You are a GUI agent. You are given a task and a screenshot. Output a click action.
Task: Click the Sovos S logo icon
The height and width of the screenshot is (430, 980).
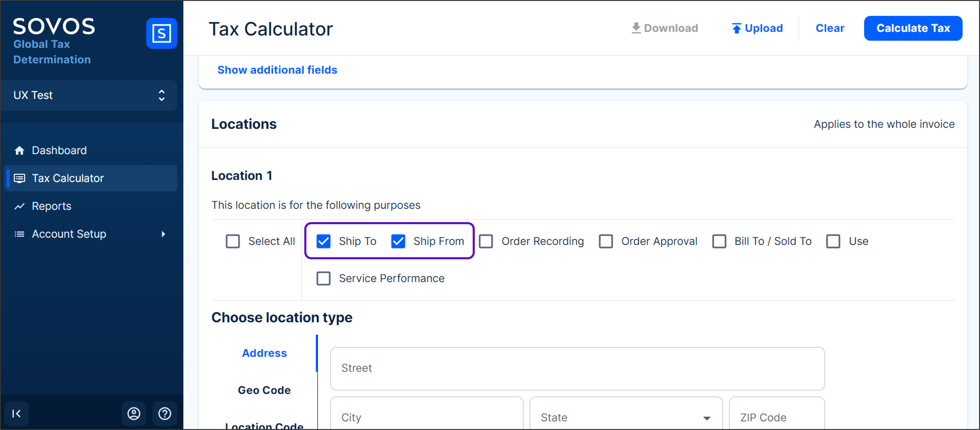coord(161,33)
